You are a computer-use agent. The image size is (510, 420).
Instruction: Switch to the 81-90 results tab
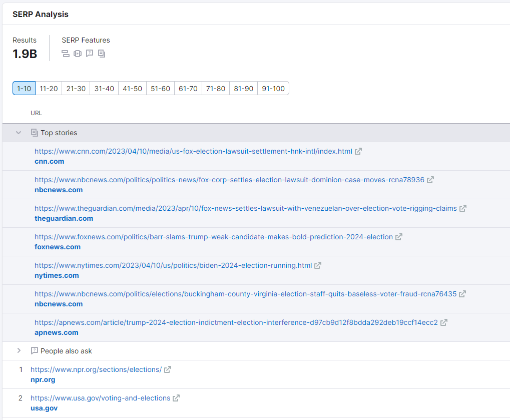[243, 89]
